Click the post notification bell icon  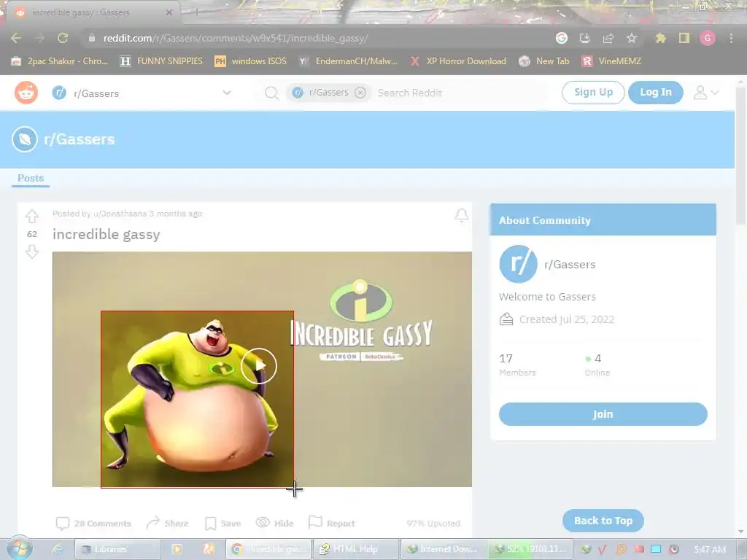(461, 215)
